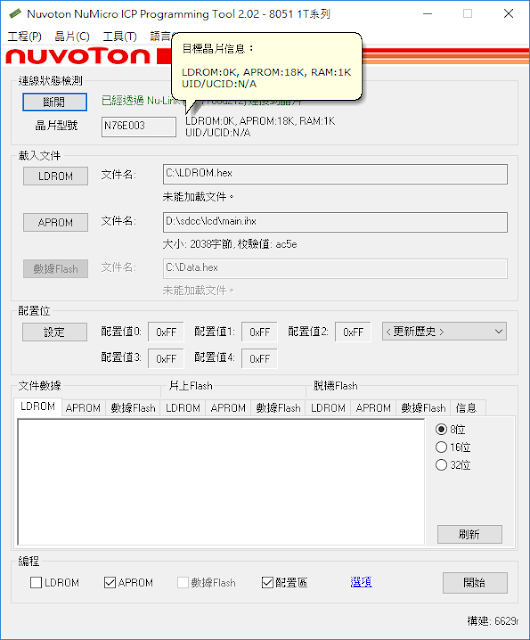Click the APROM load file button

coord(55,222)
